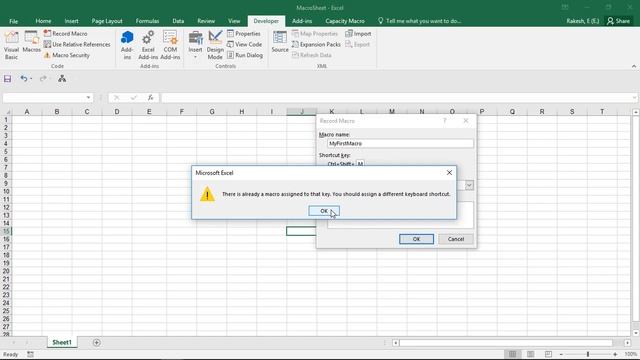Click XML Import
The height and width of the screenshot is (360, 640).
tap(358, 33)
